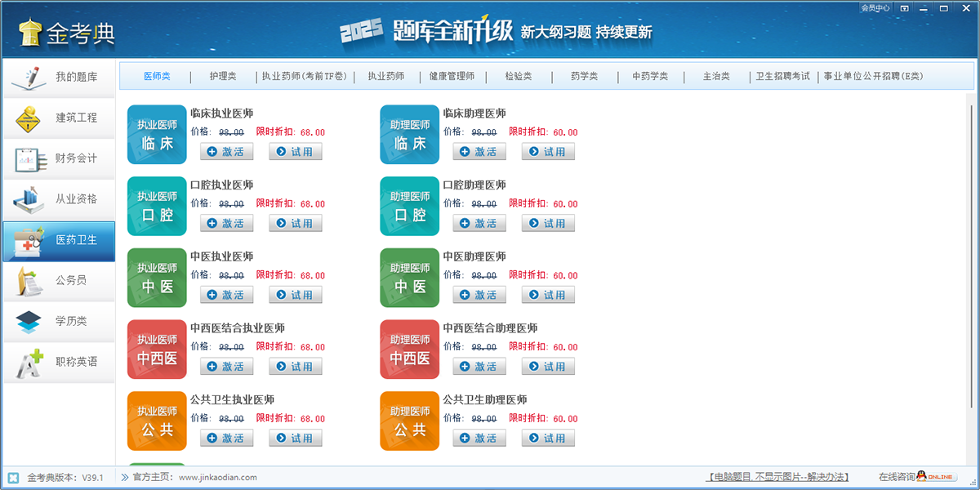Image resolution: width=980 pixels, height=490 pixels.
Task: Click the 金考典 logo in title bar
Action: 67,33
